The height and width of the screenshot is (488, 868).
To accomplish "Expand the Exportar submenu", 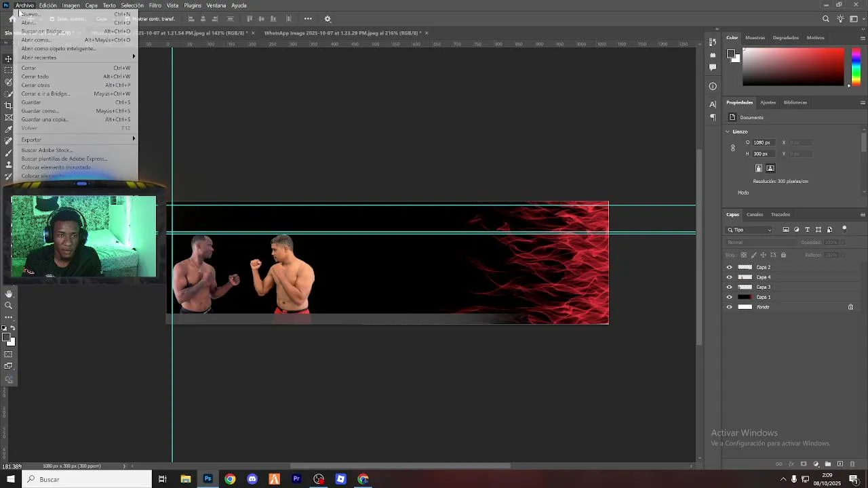I will [78, 140].
